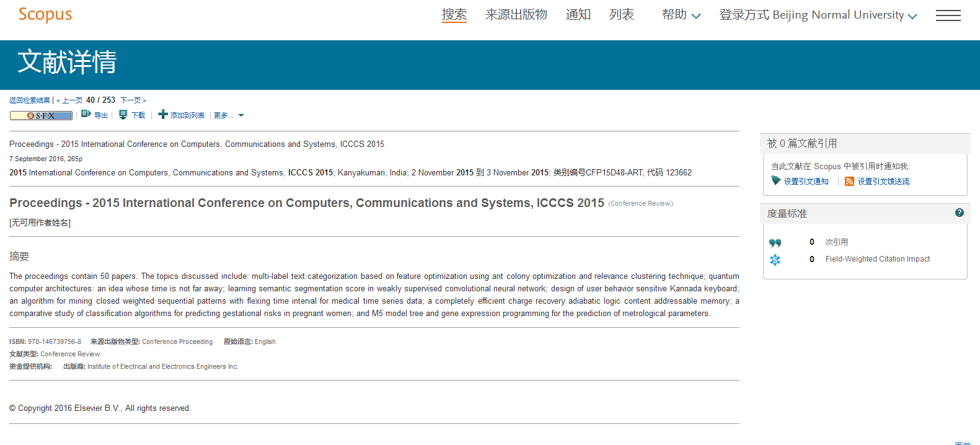Click the source title line above the date
Image resolution: width=980 pixels, height=445 pixels.
[196, 144]
